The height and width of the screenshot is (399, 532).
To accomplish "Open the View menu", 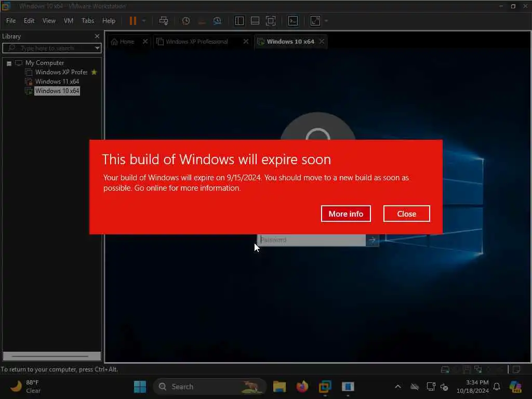I will tap(49, 21).
